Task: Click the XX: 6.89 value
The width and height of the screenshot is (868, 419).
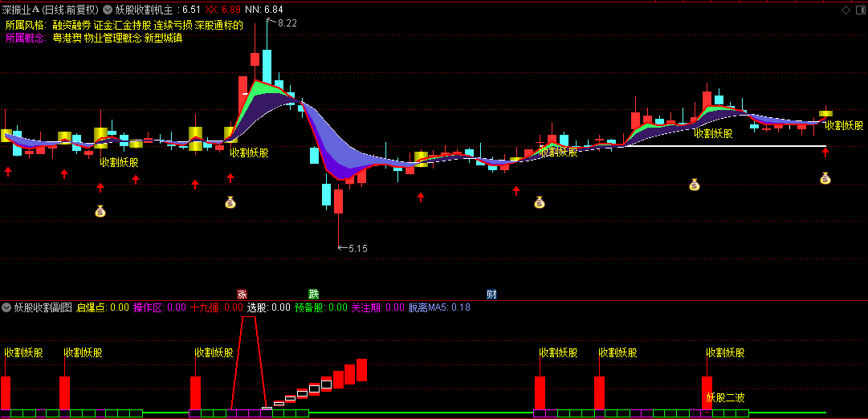Action: (222, 10)
